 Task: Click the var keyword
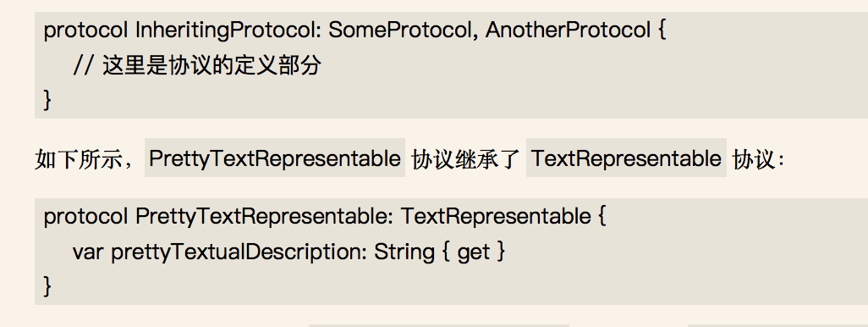[88, 252]
